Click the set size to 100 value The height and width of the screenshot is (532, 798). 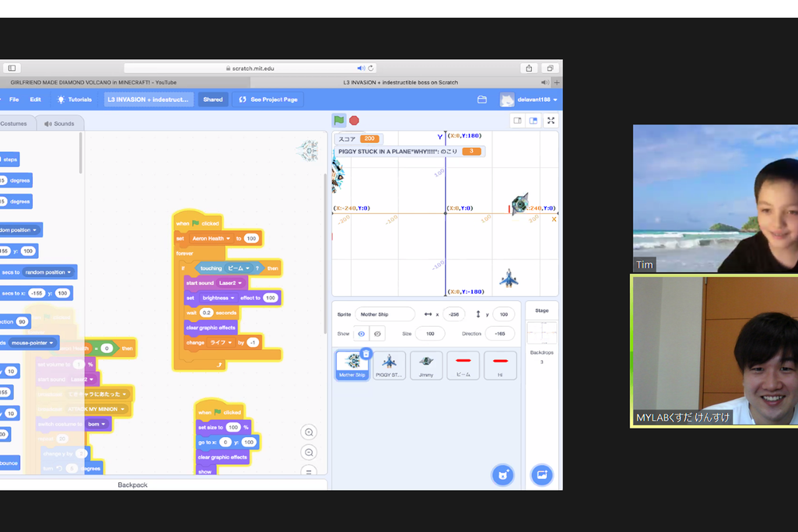point(233,427)
